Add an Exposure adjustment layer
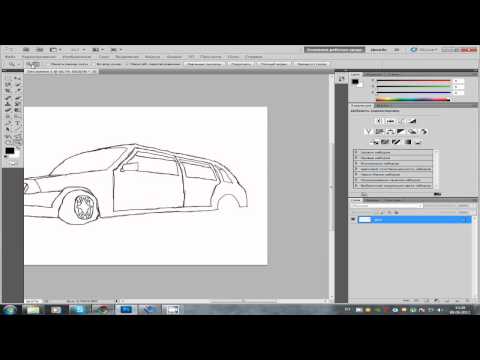Viewport: 480px width, 360px height. [x=412, y=121]
